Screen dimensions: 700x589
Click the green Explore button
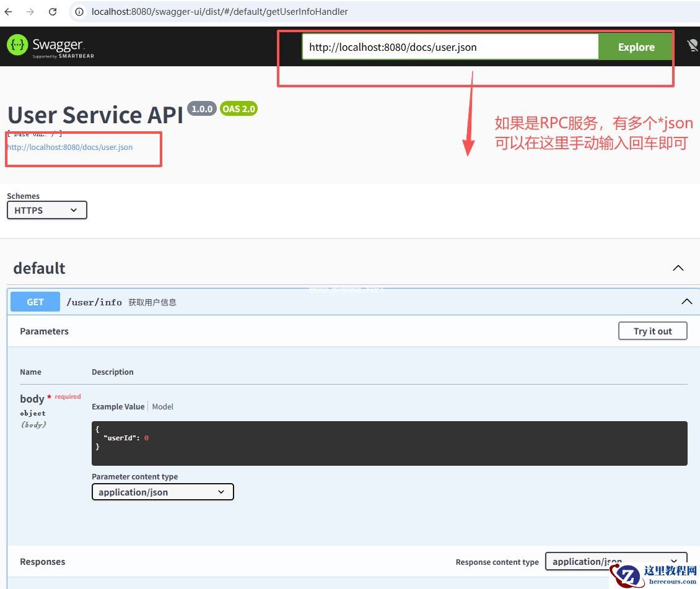[636, 47]
